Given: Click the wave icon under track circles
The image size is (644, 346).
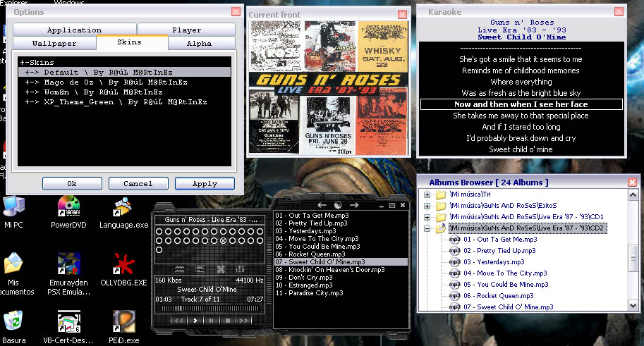Looking at the screenshot, I should pyautogui.click(x=179, y=269).
